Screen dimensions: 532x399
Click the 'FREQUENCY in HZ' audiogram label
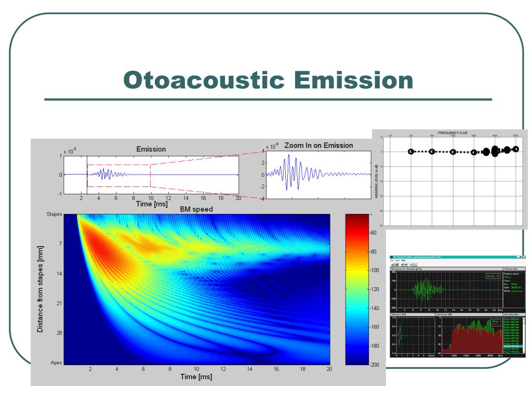(453, 132)
